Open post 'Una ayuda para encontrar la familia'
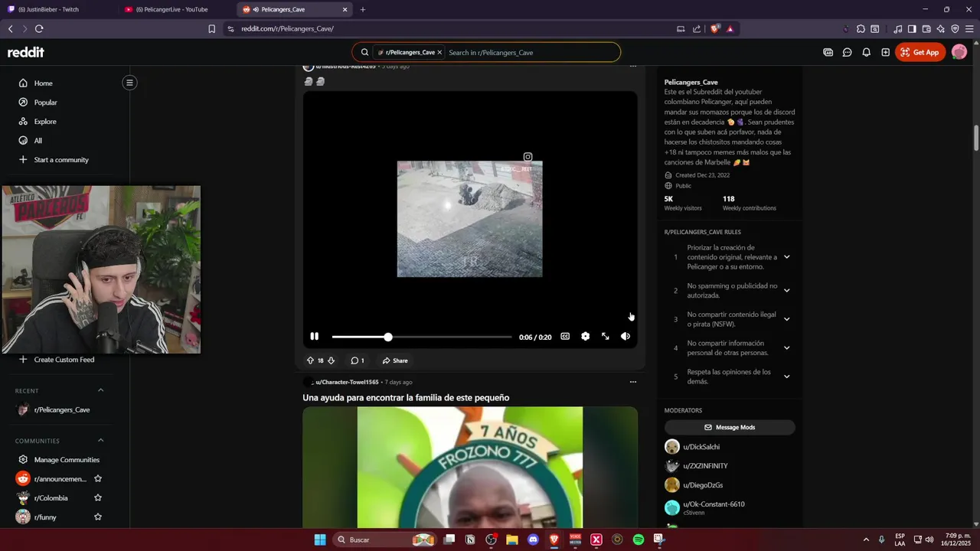 coord(406,398)
